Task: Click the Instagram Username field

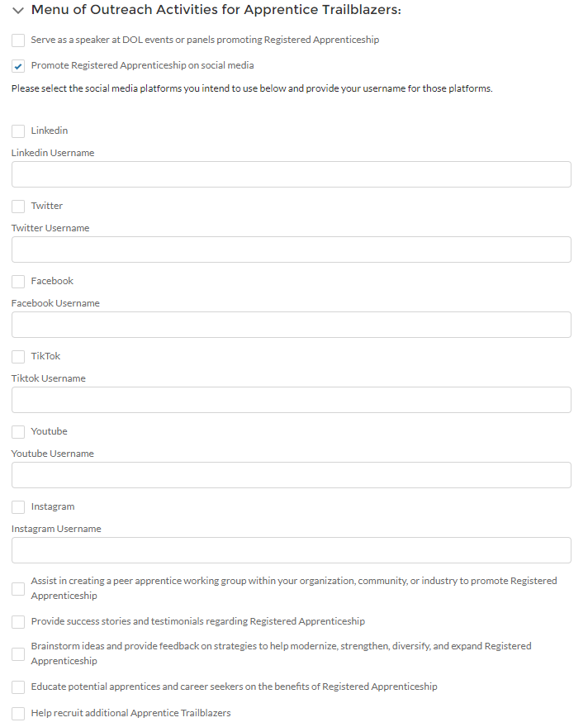Action: click(x=291, y=550)
